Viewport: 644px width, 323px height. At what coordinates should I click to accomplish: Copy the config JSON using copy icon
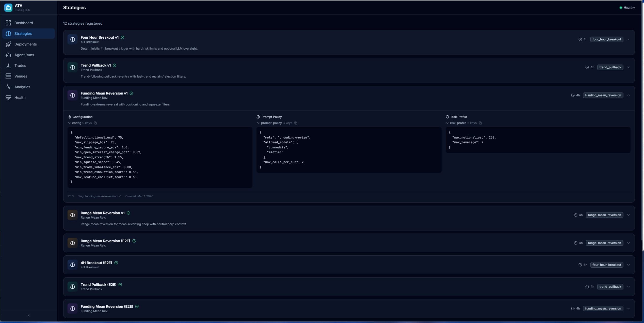pos(95,123)
